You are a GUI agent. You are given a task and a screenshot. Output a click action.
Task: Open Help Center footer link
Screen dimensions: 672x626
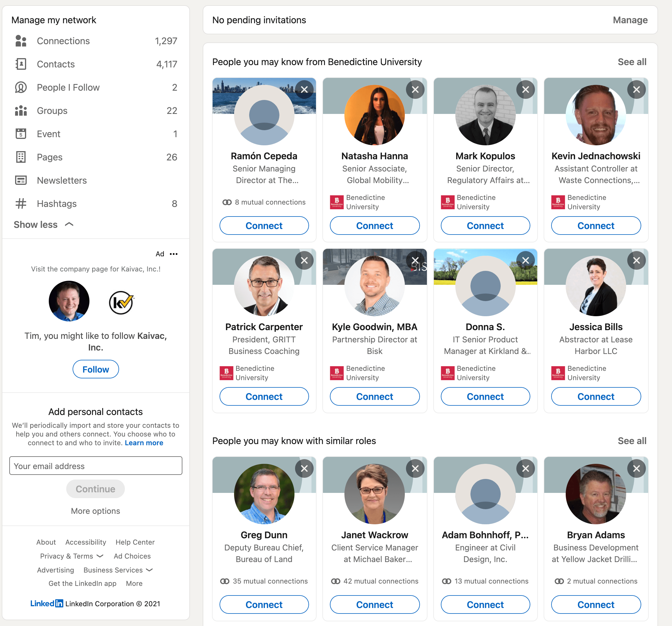[135, 542]
